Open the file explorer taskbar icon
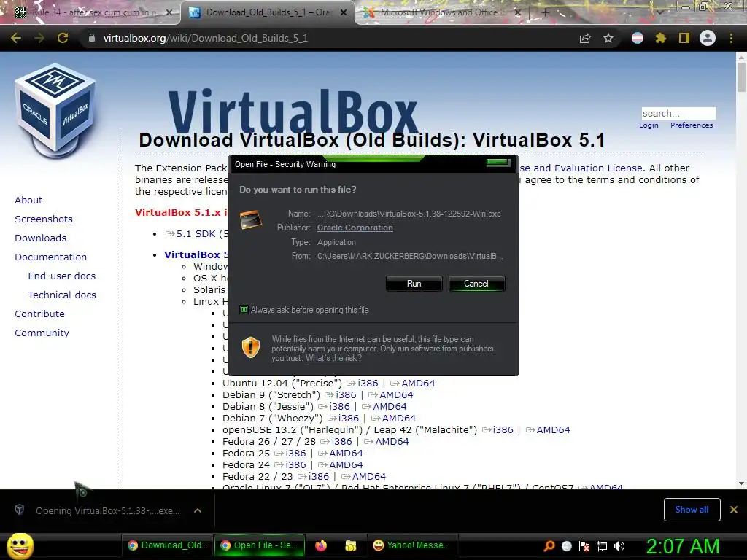Image resolution: width=747 pixels, height=560 pixels. point(351,545)
